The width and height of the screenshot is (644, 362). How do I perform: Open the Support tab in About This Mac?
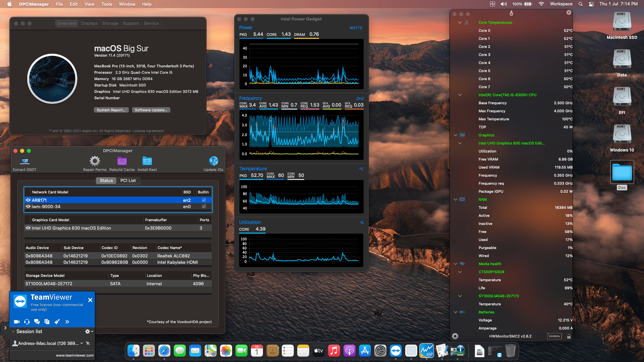(x=131, y=23)
